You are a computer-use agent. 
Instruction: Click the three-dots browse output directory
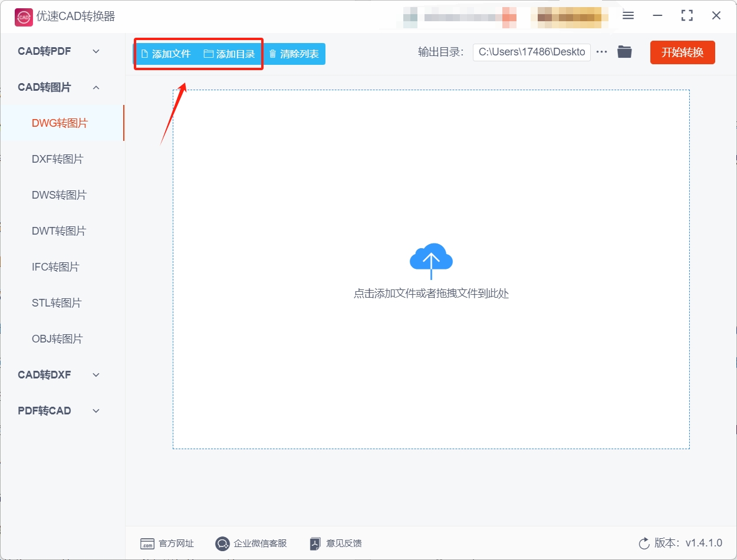tap(601, 52)
